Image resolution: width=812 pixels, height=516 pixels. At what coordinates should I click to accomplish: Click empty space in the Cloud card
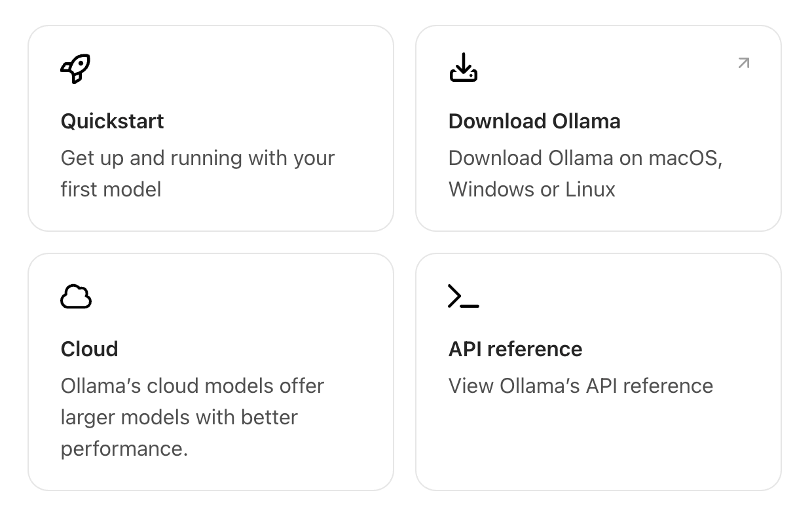click(x=262, y=301)
